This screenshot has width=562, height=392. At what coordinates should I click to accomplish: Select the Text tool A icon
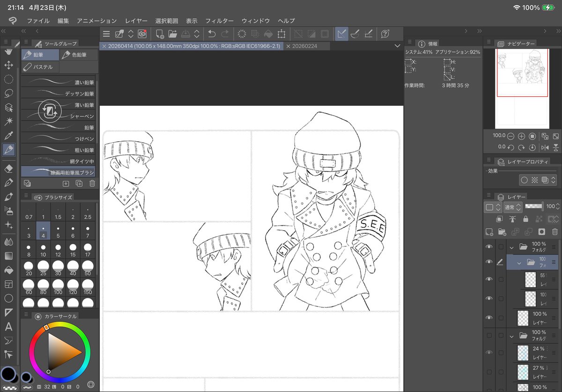[8, 327]
